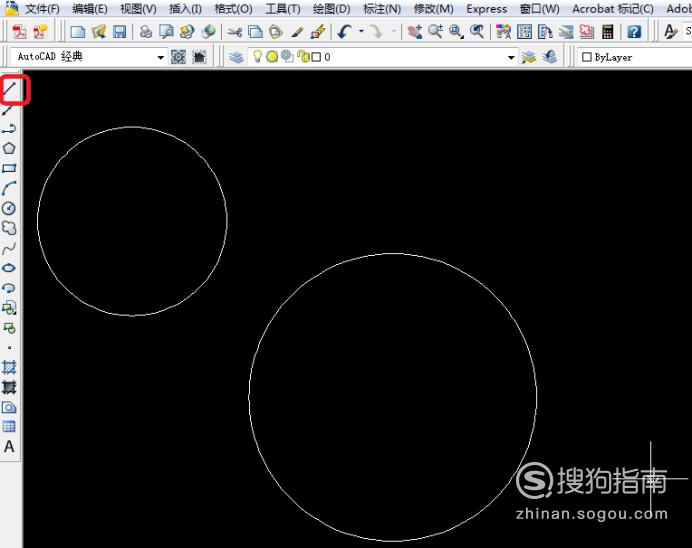
Task: Click the Layer Previous icon
Action: [549, 57]
